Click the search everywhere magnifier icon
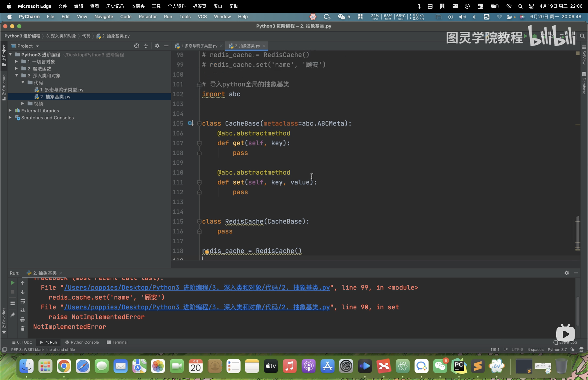Image resolution: width=588 pixels, height=380 pixels. coord(582,36)
